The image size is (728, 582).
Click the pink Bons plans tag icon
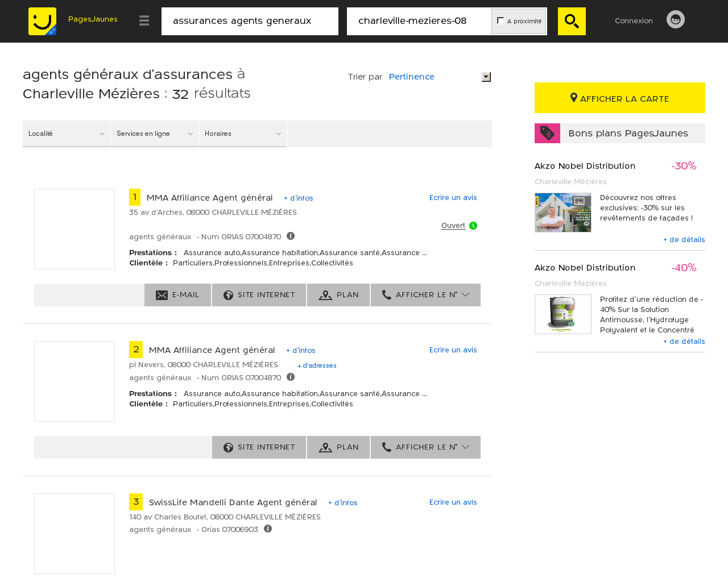pos(547,133)
